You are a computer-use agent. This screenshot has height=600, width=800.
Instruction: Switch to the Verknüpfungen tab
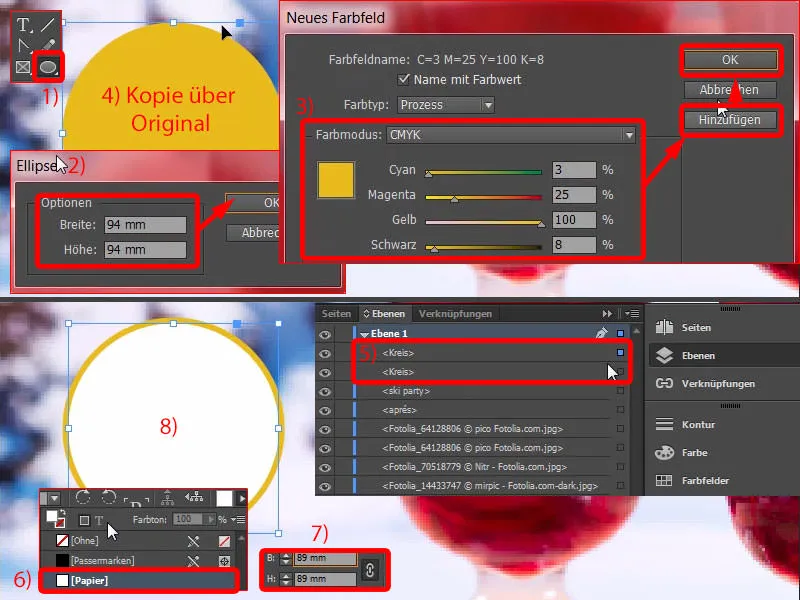455,314
